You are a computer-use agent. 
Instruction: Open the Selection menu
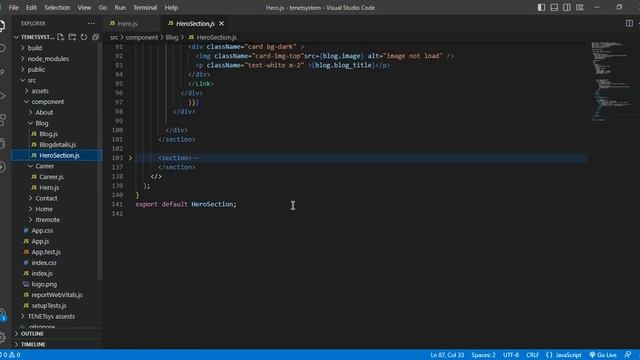[x=57, y=7]
